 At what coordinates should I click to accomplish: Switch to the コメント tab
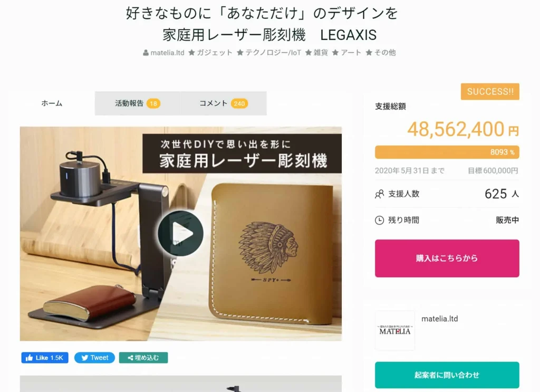224,103
